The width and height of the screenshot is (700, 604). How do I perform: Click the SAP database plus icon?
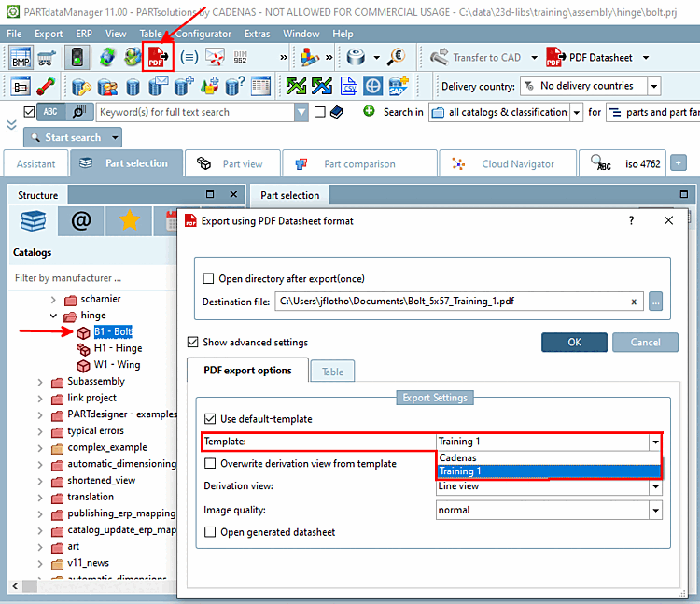click(399, 86)
